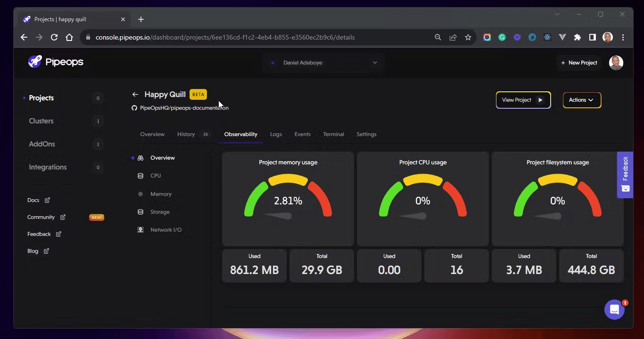
Task: Open the external link icon beside Docs
Action: click(47, 200)
